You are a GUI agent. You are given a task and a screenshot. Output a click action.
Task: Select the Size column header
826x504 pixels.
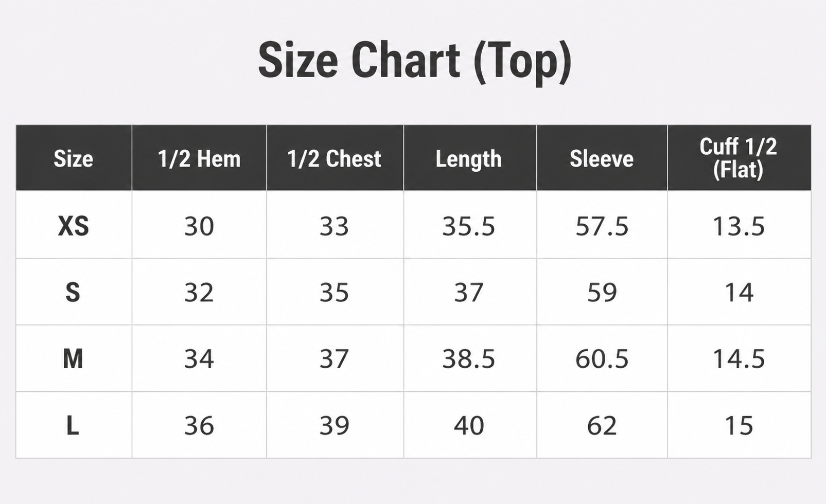tap(74, 158)
